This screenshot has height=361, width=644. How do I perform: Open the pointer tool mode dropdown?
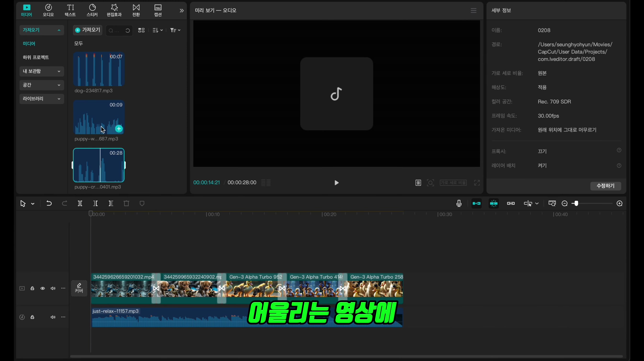coord(33,204)
